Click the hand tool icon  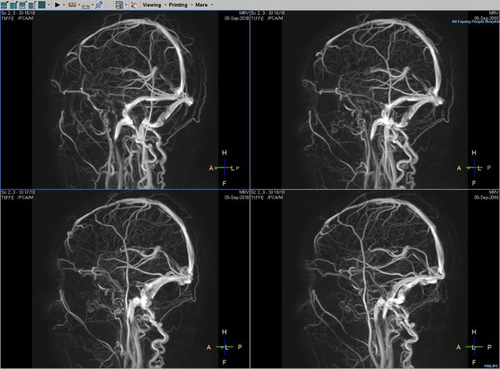tap(134, 5)
